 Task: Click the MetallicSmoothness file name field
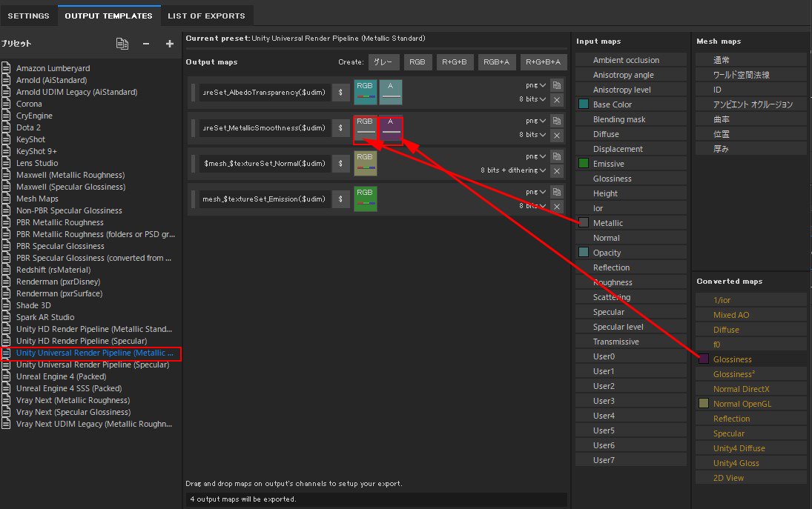264,128
